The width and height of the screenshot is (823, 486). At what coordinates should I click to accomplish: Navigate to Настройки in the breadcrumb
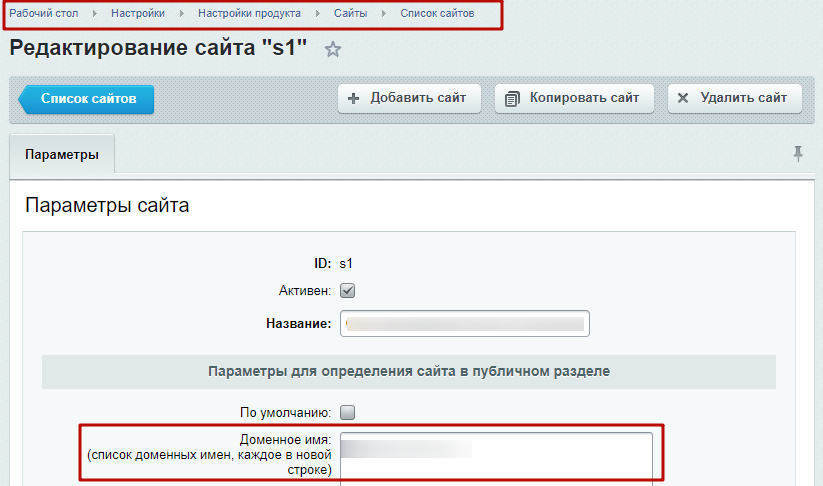point(138,14)
